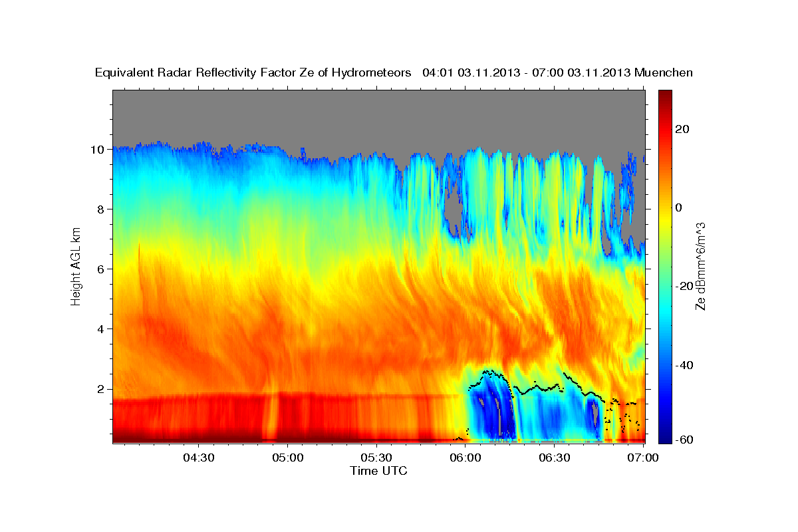Click the '07:00' time axis label
The height and width of the screenshot is (532, 798).
(x=644, y=457)
